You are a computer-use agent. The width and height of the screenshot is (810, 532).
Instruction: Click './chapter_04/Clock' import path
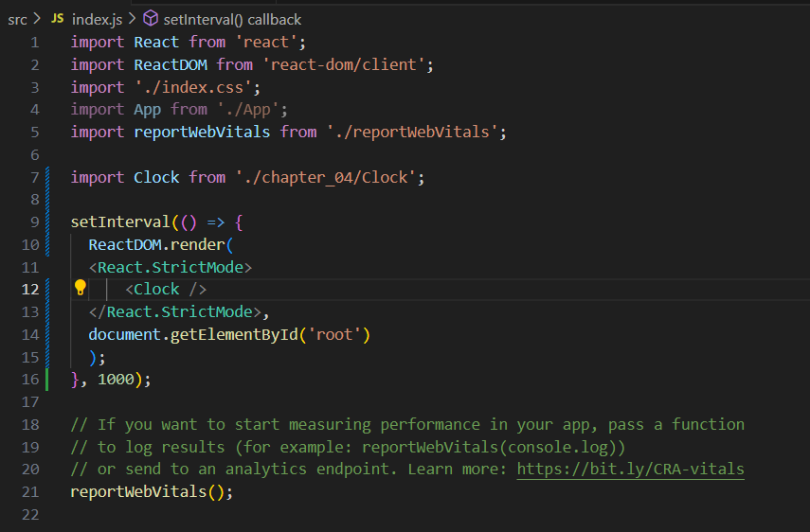pyautogui.click(x=326, y=178)
